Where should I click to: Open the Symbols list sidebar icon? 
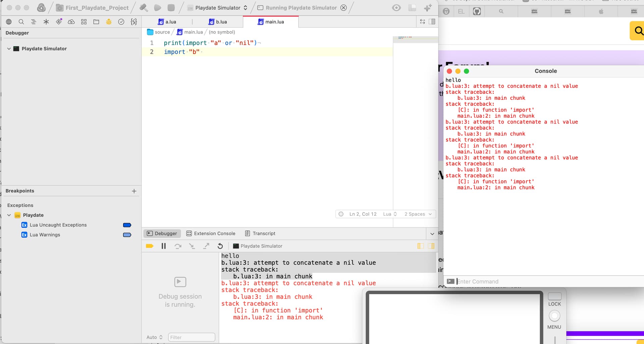pos(34,22)
